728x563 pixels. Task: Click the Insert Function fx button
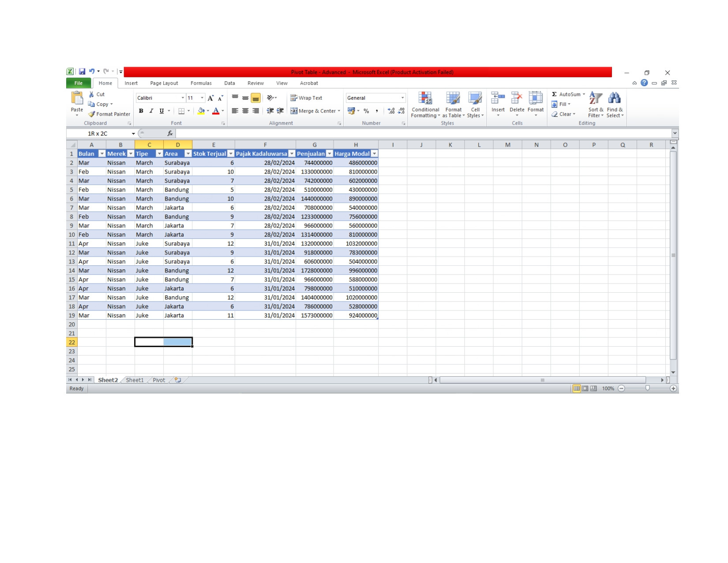(x=170, y=133)
